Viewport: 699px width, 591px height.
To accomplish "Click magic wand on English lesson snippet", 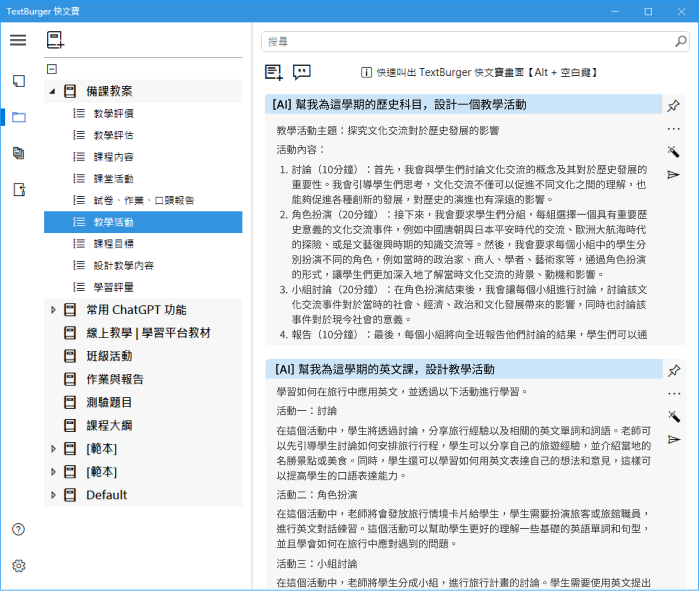I will click(x=674, y=416).
